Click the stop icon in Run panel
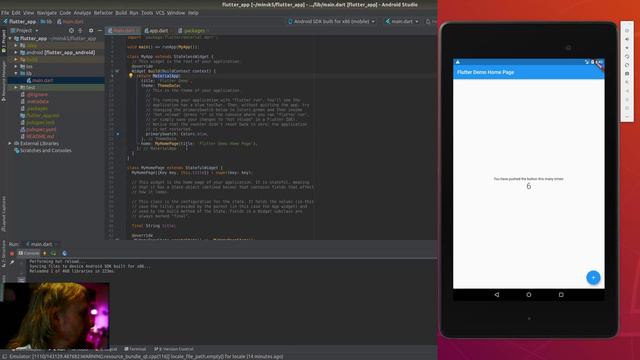Screen dimensions: 640x360 coord(12,253)
